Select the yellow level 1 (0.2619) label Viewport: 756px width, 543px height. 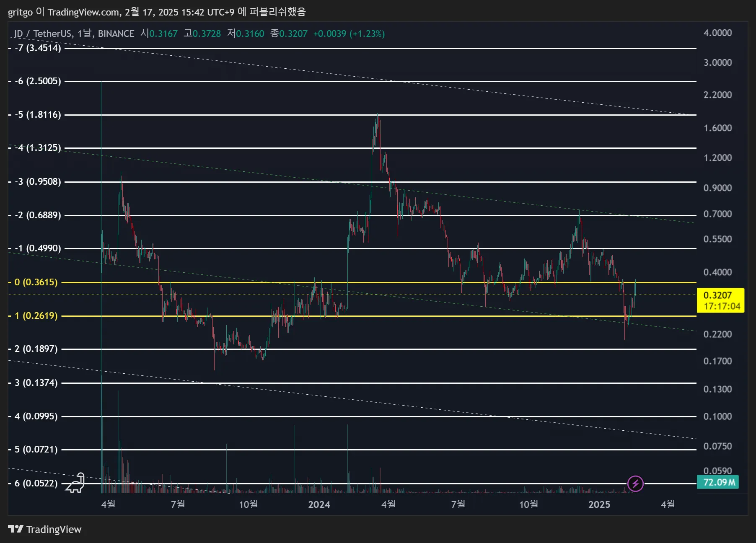tap(36, 315)
